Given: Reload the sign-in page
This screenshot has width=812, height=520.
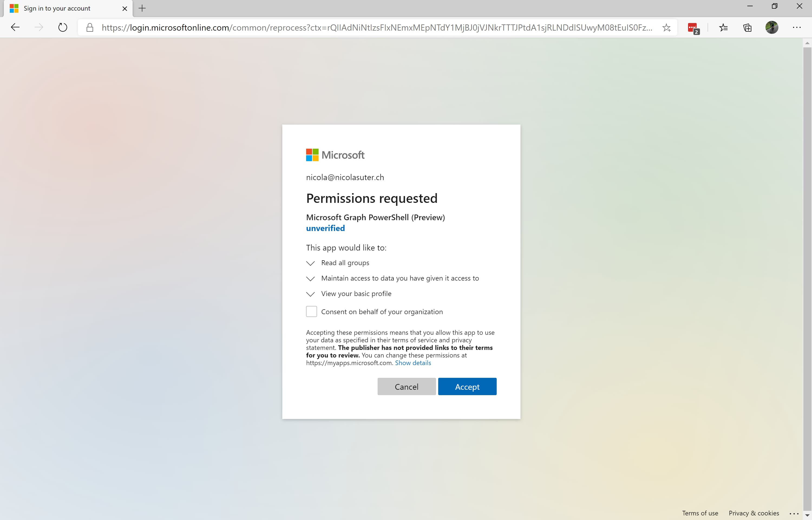Looking at the screenshot, I should (63, 27).
